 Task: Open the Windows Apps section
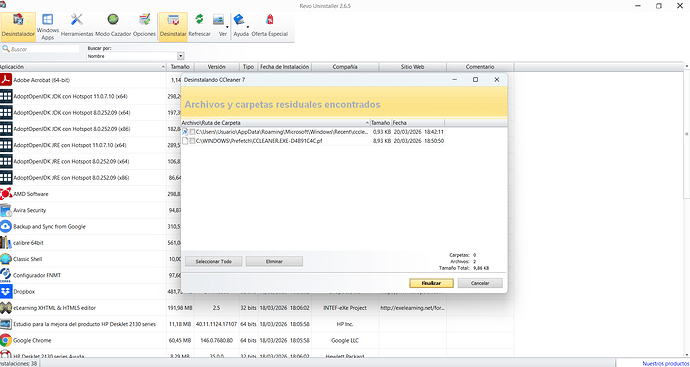tap(48, 26)
